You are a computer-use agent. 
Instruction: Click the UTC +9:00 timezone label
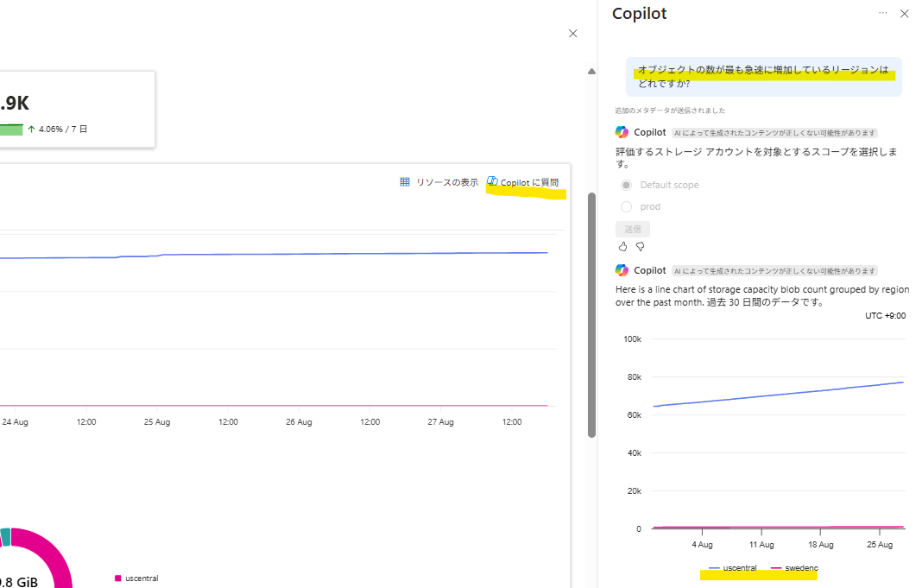tap(885, 316)
